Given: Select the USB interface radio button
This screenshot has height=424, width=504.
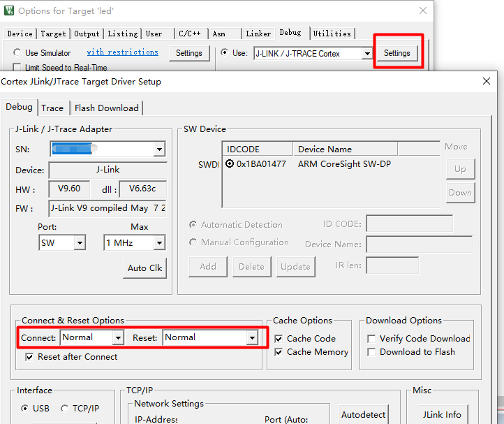Looking at the screenshot, I should [24, 409].
